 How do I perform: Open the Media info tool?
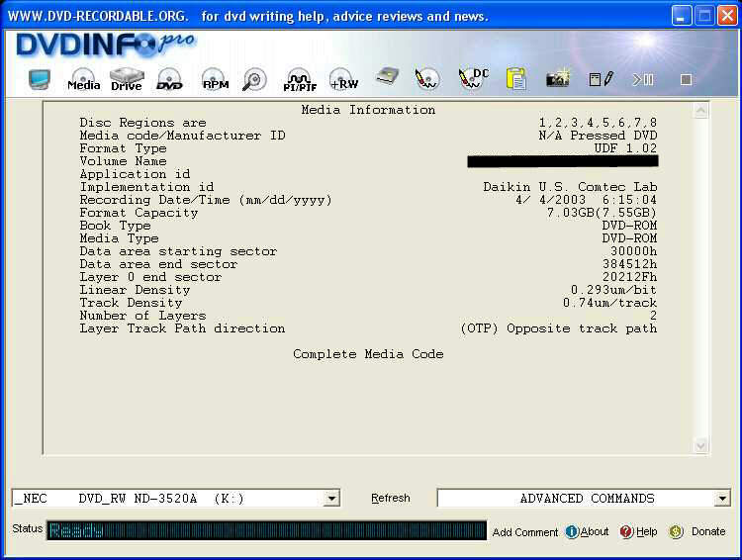84,79
